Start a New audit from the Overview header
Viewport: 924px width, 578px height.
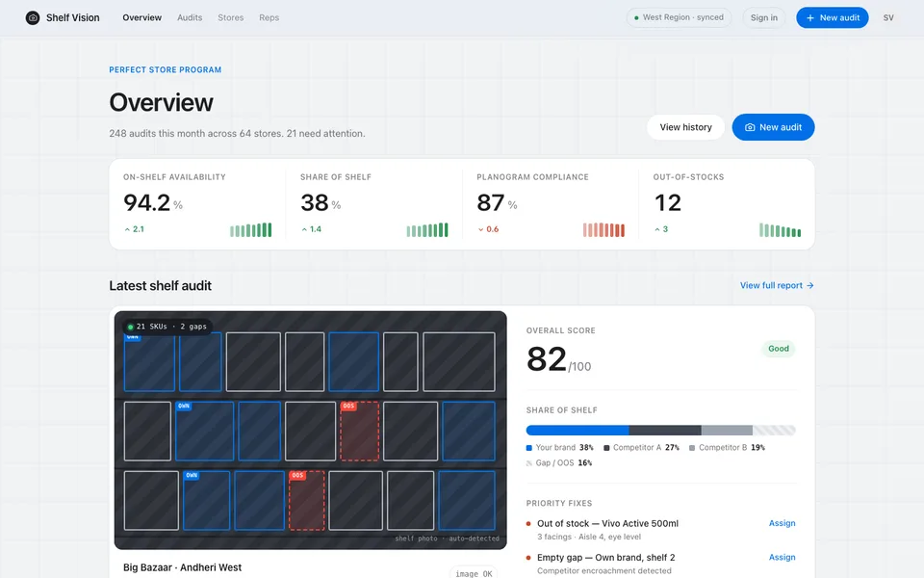coord(773,127)
